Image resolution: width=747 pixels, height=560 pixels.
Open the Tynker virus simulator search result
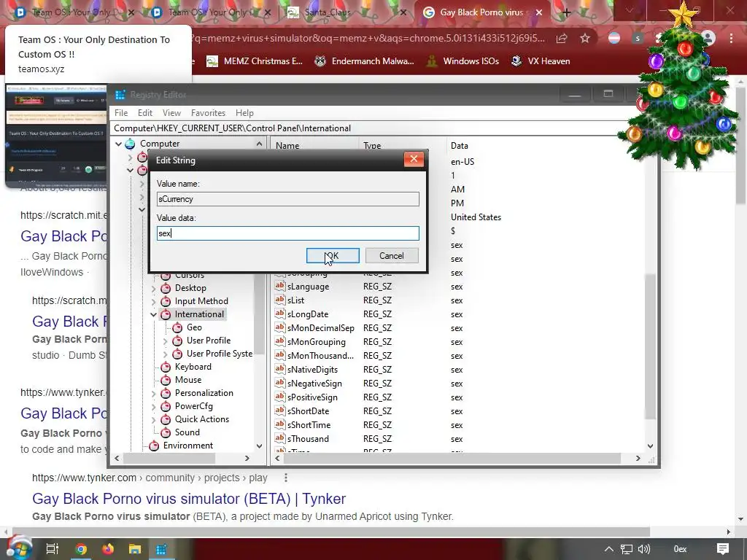[x=189, y=499]
